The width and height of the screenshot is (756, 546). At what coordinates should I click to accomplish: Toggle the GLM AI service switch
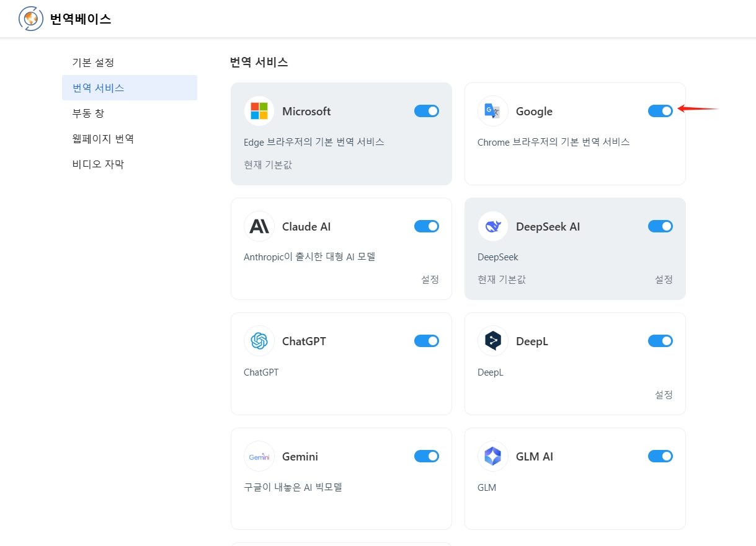[x=660, y=456]
